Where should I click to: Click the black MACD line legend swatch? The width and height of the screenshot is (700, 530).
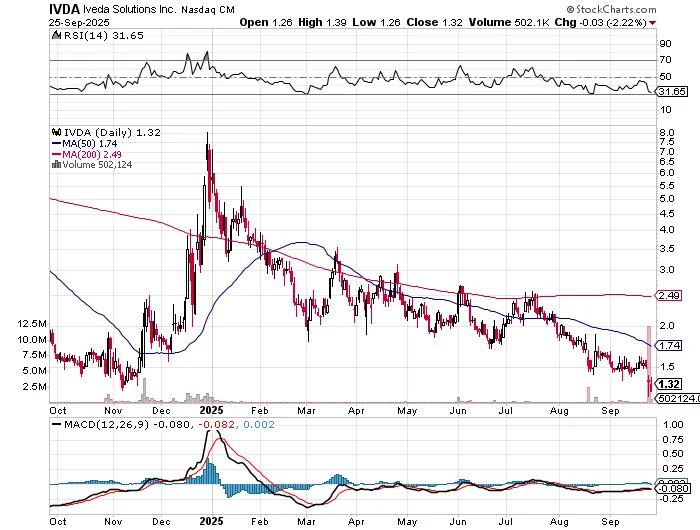(x=57, y=424)
